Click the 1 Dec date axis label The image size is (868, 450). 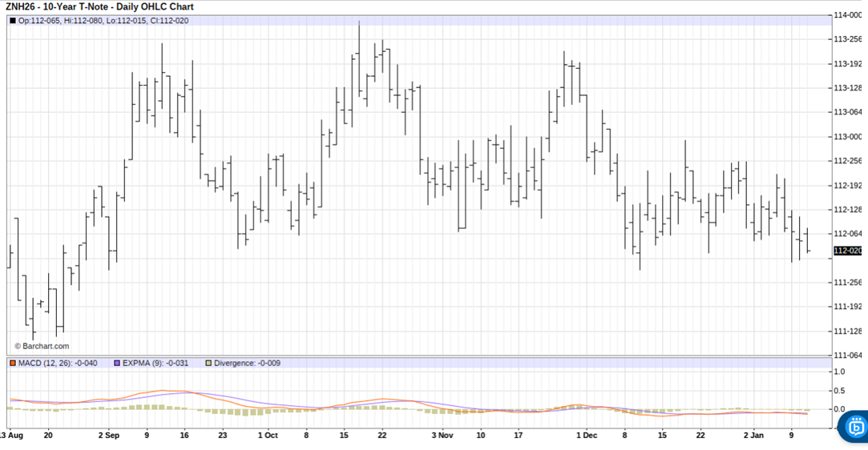pyautogui.click(x=587, y=436)
